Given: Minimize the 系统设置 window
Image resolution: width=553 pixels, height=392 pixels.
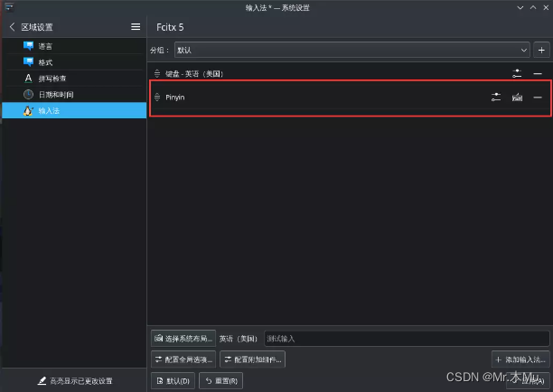Looking at the screenshot, I should pos(520,7).
